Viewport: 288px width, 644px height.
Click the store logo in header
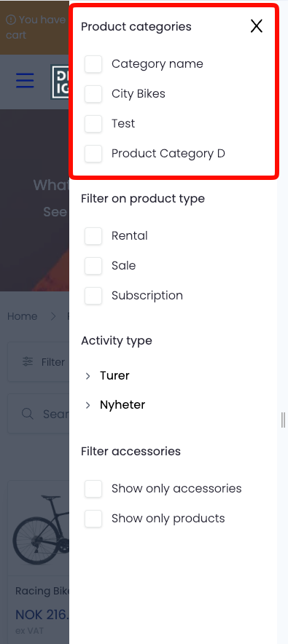[60, 82]
